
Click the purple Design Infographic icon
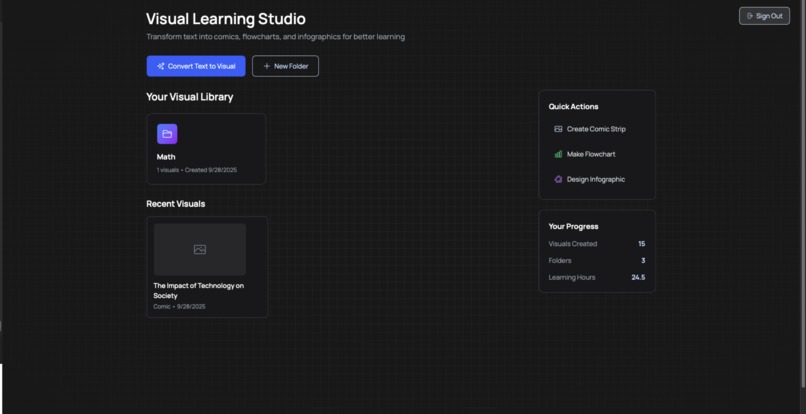[x=558, y=179]
